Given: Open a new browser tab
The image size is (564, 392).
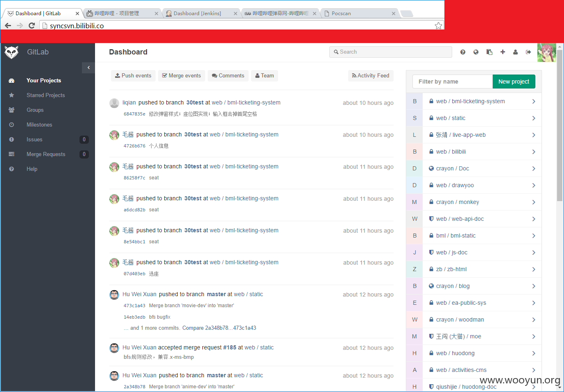Looking at the screenshot, I should [x=406, y=14].
